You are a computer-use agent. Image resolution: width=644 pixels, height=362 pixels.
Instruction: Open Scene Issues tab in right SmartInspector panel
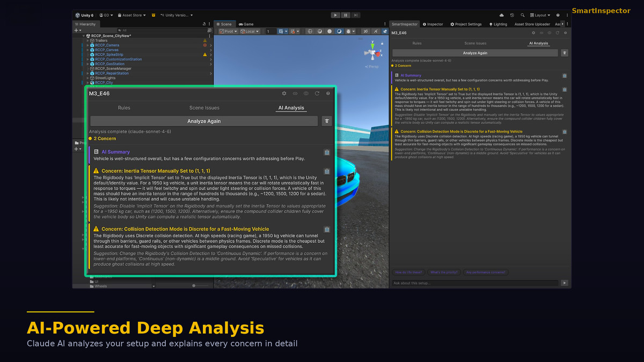point(475,43)
